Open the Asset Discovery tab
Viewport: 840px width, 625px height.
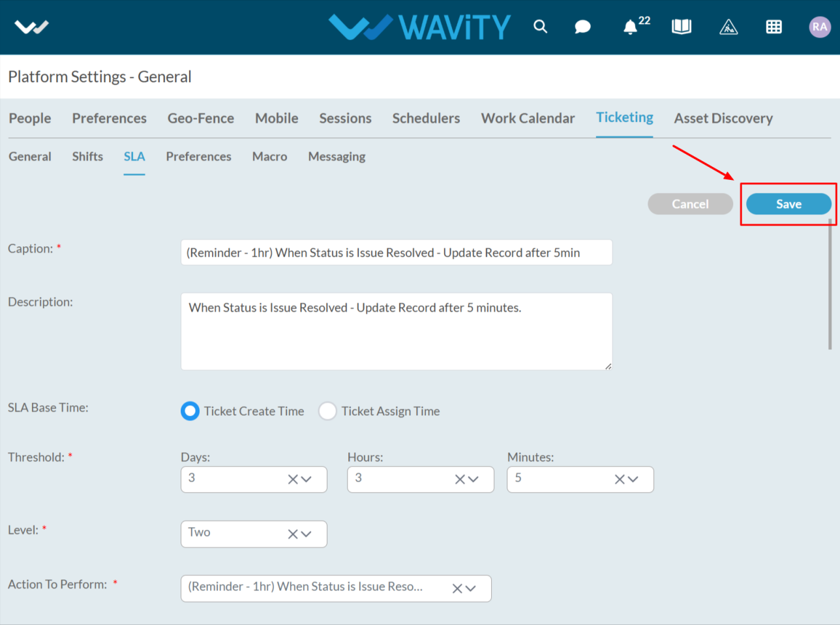pyautogui.click(x=723, y=118)
